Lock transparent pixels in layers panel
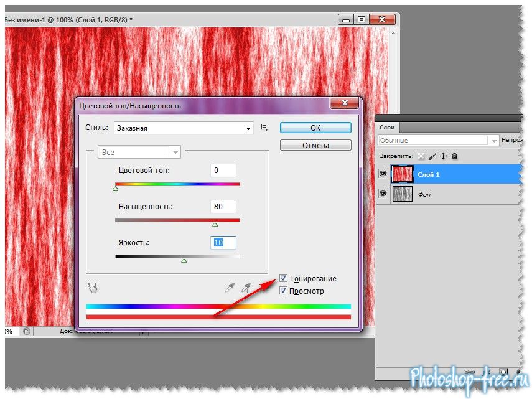 (421, 156)
